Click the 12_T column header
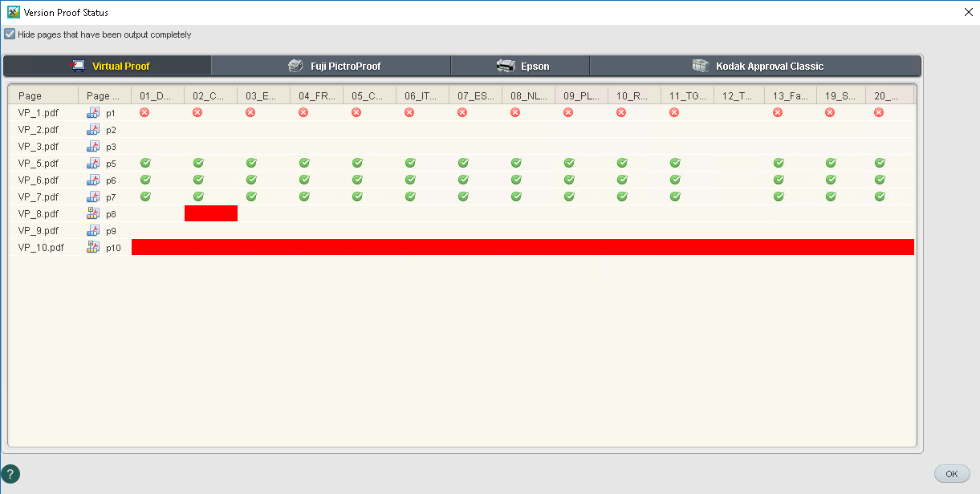This screenshot has width=980, height=494. [738, 96]
